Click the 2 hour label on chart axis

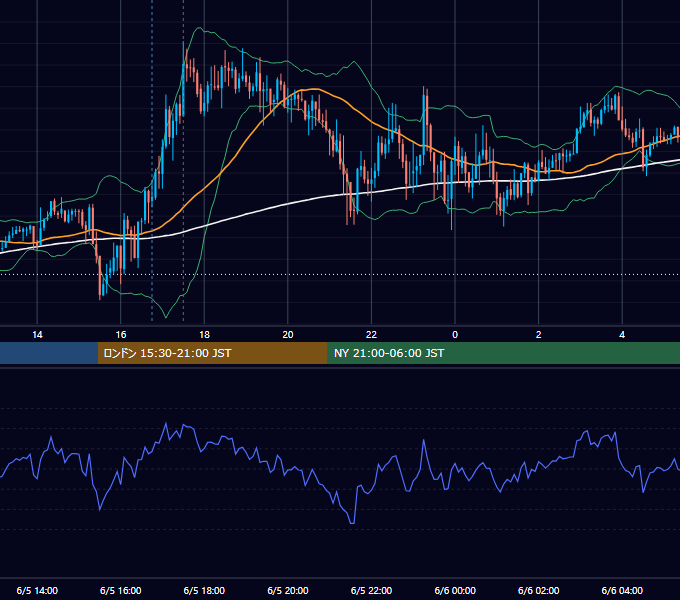coord(538,335)
